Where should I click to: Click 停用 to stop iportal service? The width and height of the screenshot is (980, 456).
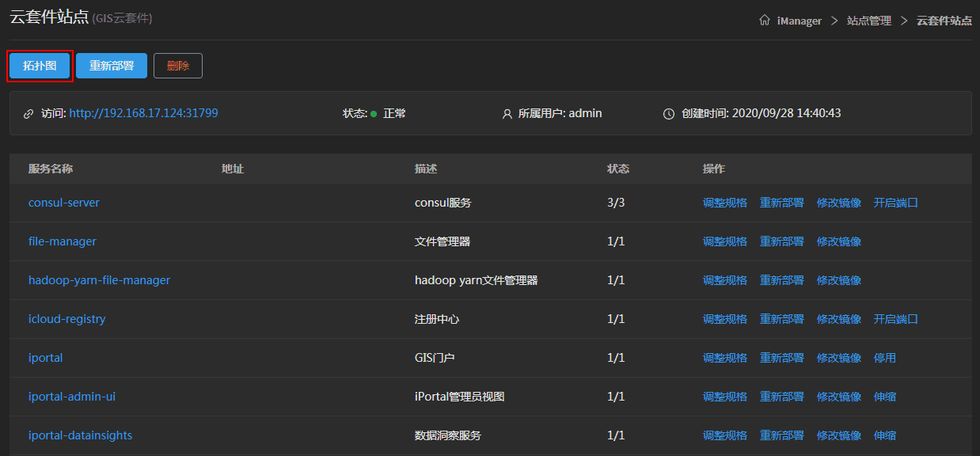[x=884, y=358]
